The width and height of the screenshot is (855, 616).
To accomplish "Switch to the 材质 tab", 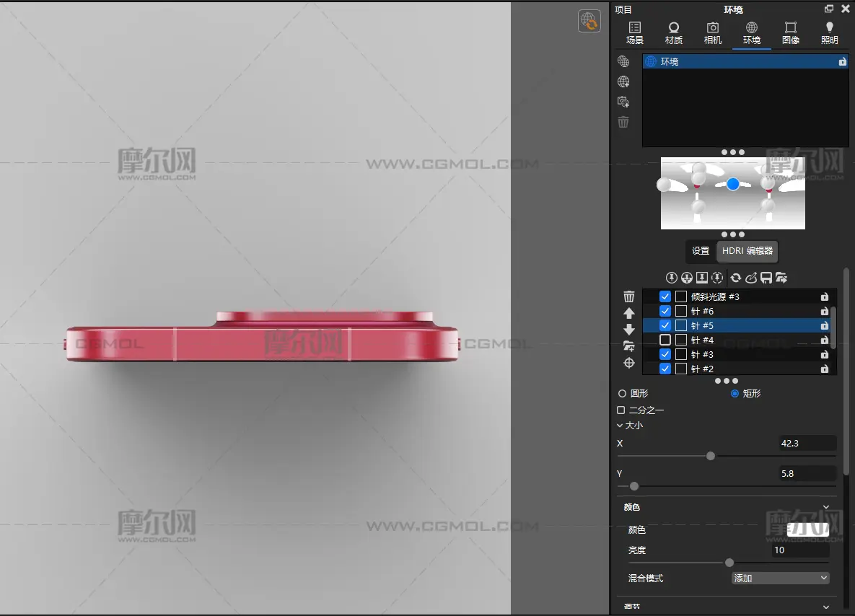I will [x=674, y=33].
